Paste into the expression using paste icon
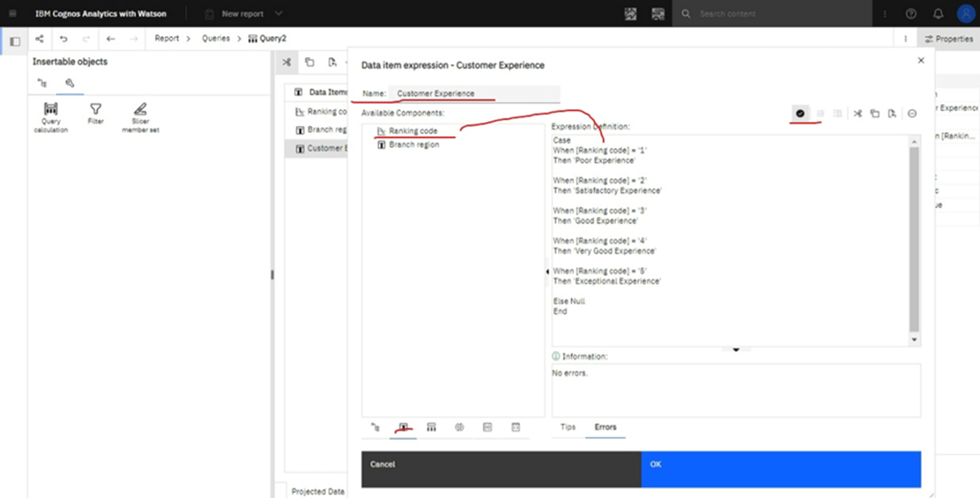Viewport: 980px width, 498px height. (x=891, y=114)
